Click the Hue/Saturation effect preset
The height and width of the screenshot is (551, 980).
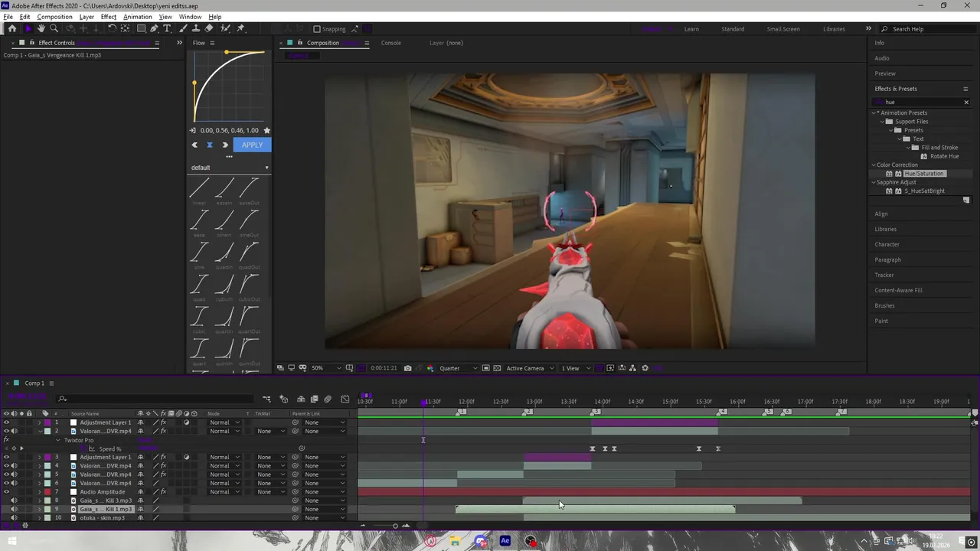point(924,174)
